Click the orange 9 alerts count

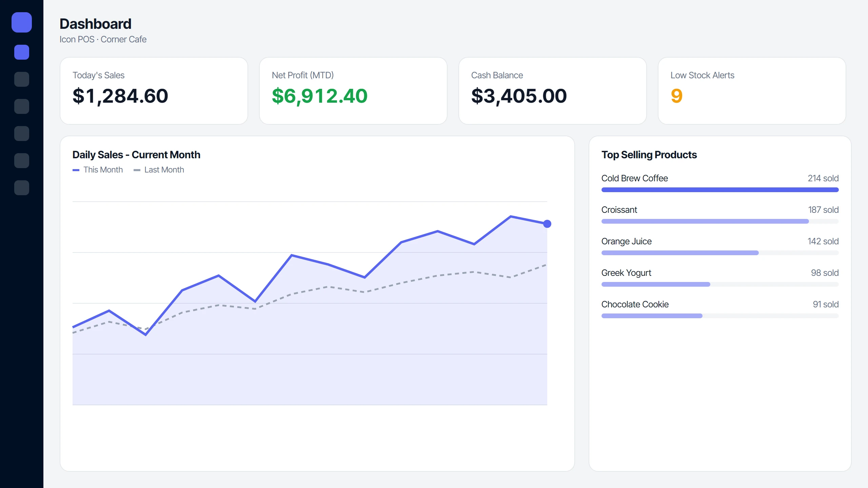(676, 96)
